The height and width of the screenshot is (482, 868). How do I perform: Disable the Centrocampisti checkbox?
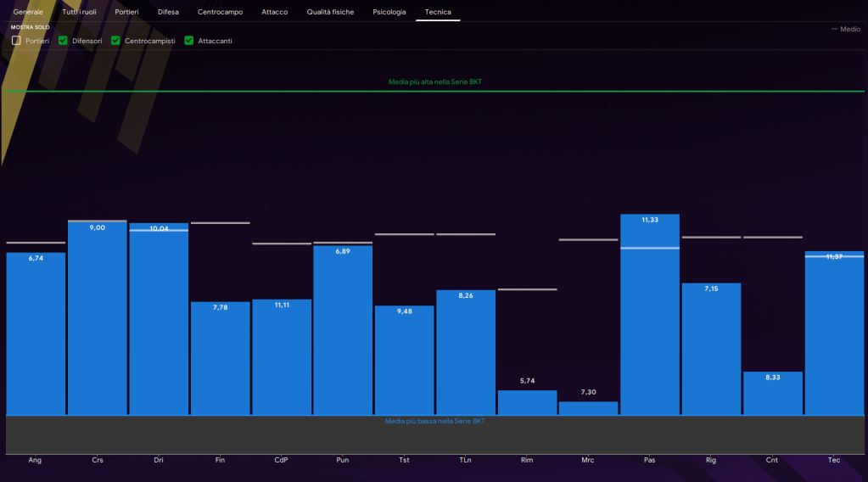pos(116,41)
